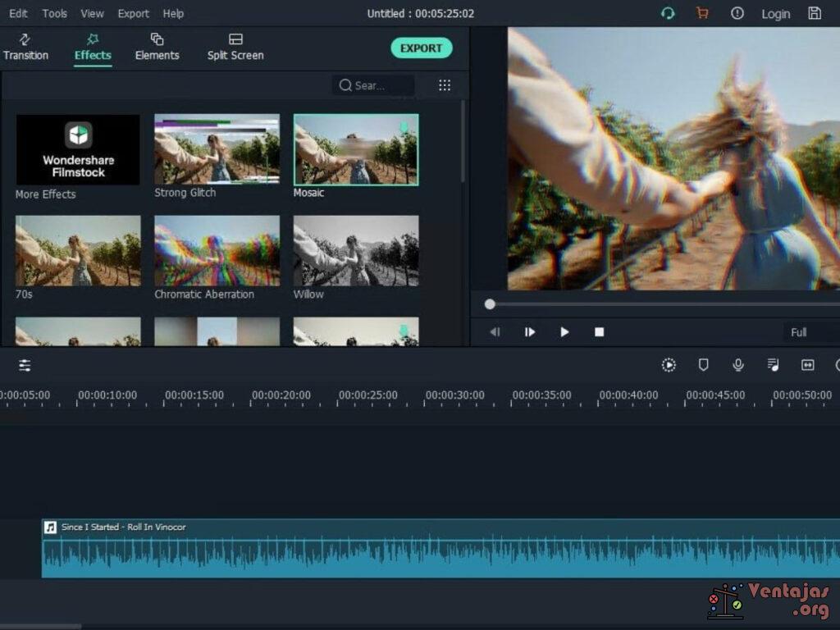Open the shopping cart icon
The image size is (840, 630).
(x=701, y=13)
